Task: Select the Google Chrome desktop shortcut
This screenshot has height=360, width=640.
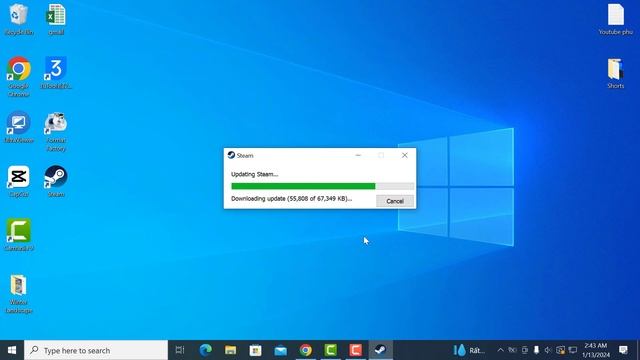Action: pos(19,77)
